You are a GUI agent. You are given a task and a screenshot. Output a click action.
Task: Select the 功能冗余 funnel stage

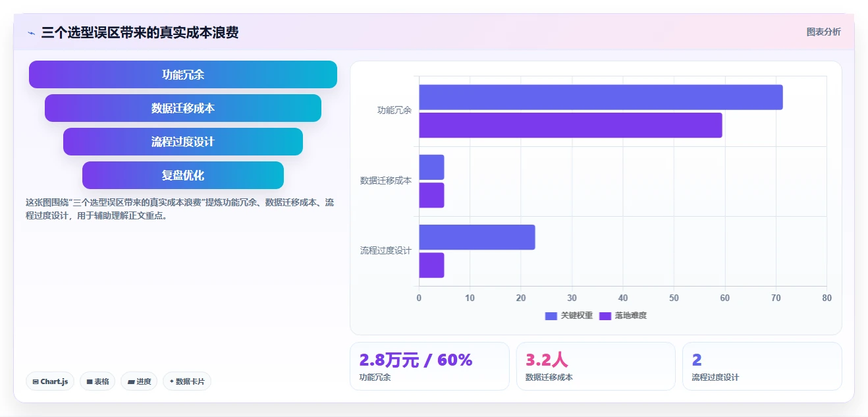click(183, 74)
